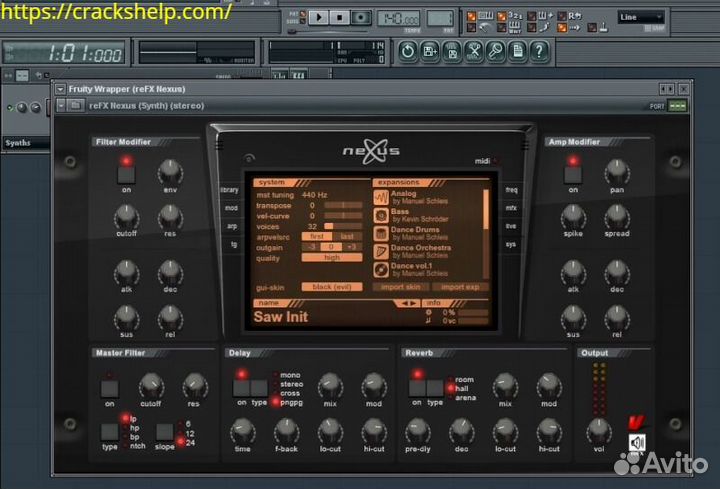The width and height of the screenshot is (720, 489).
Task: Open the freq tab on Nexus display
Action: pyautogui.click(x=511, y=190)
